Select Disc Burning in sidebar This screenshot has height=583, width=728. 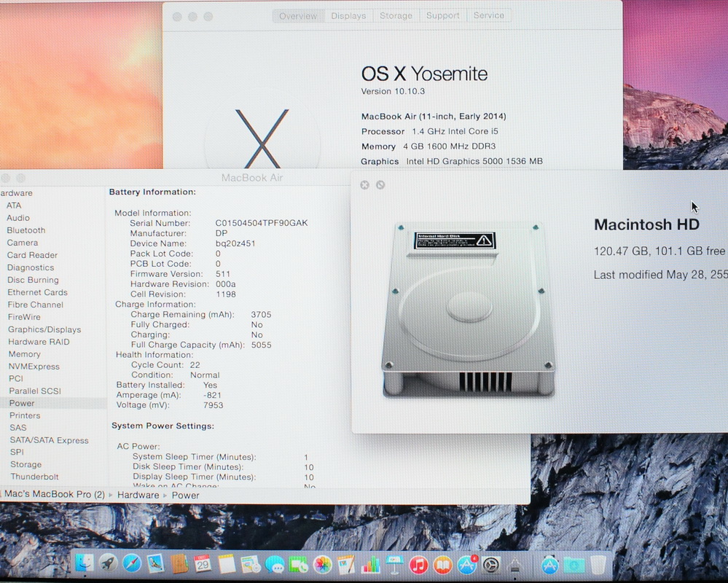33,280
